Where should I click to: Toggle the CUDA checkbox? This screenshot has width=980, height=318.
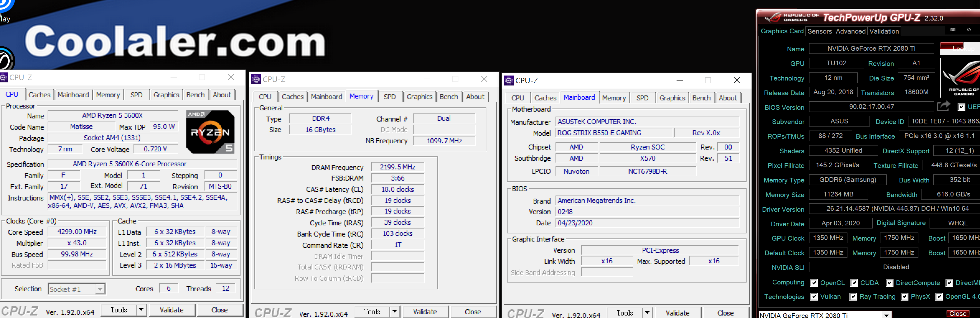[854, 283]
